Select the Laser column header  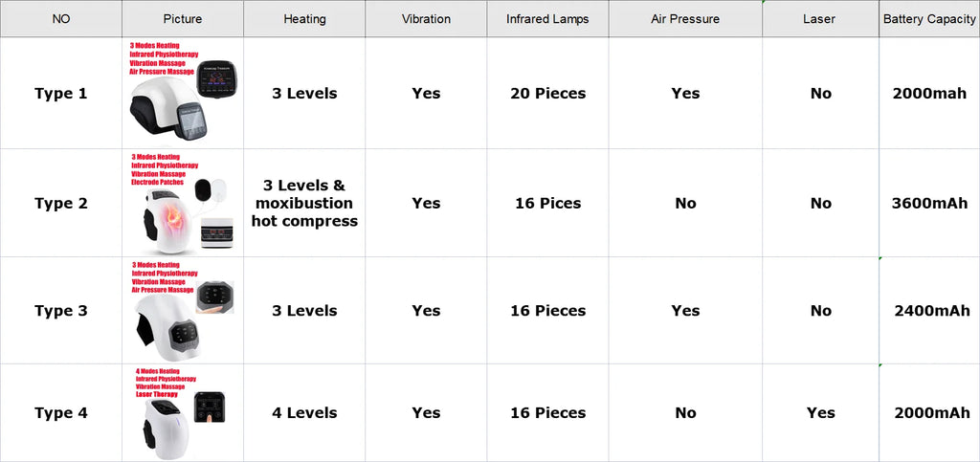pyautogui.click(x=820, y=19)
